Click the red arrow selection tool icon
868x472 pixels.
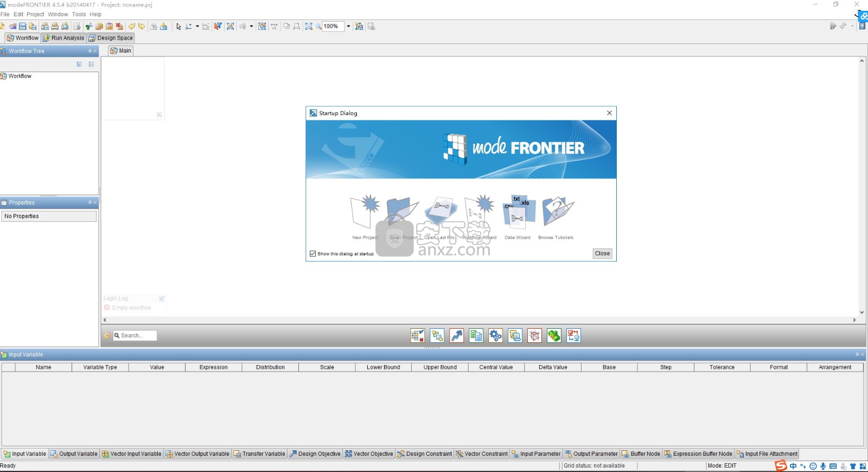[x=218, y=26]
